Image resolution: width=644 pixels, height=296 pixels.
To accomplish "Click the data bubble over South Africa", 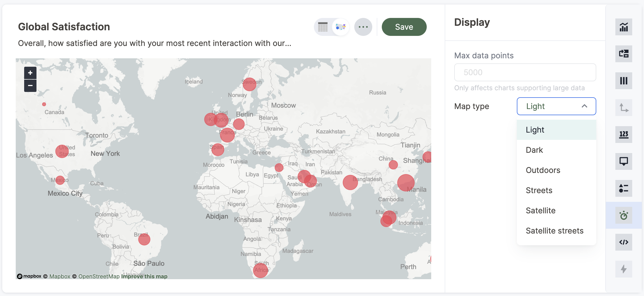I will point(261,270).
